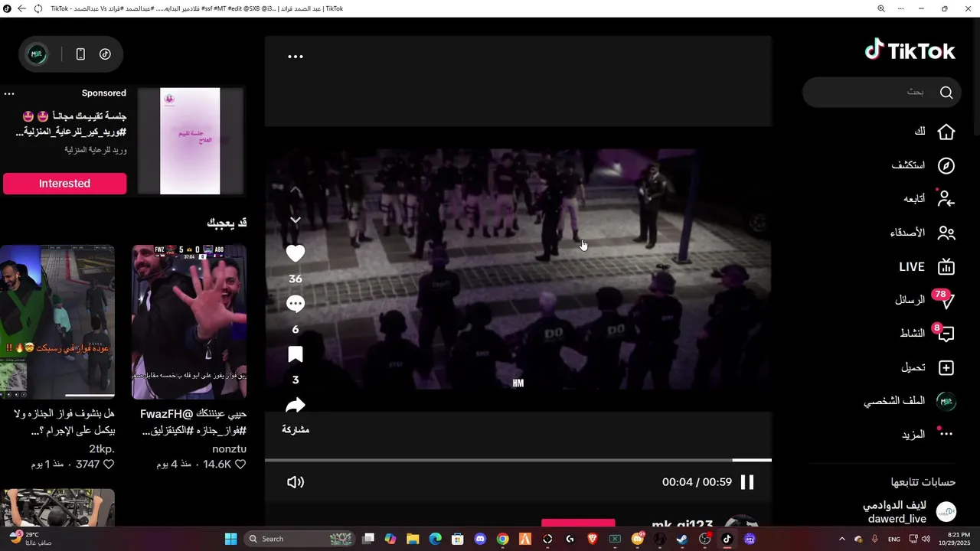Viewport: 980px width, 551px height.
Task: Open the video's three-dot options menu
Action: coord(296,57)
